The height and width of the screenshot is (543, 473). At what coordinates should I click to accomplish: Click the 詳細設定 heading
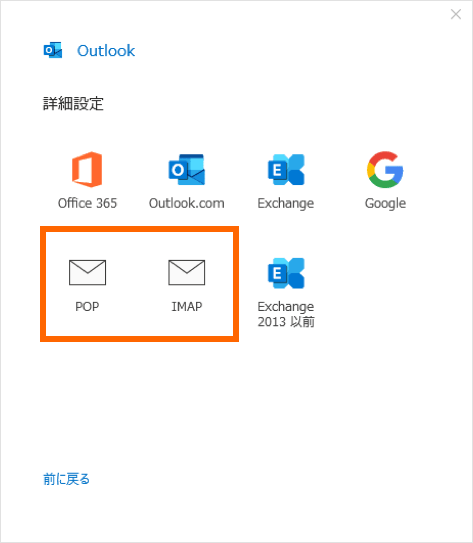pos(73,104)
